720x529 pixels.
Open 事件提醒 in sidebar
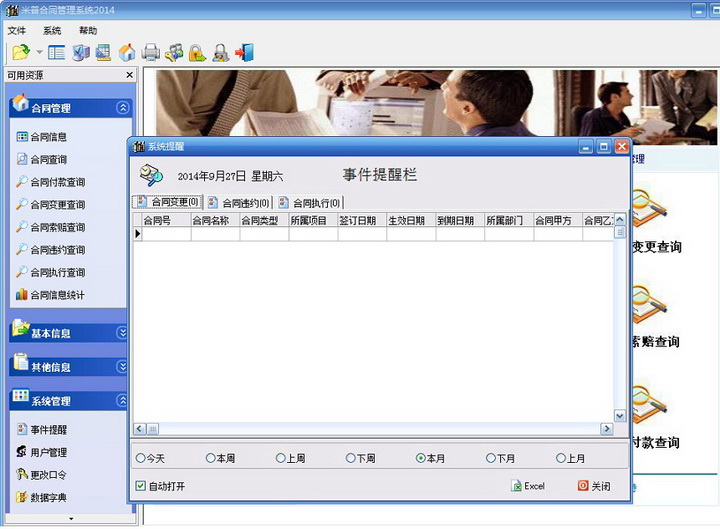click(x=42, y=429)
